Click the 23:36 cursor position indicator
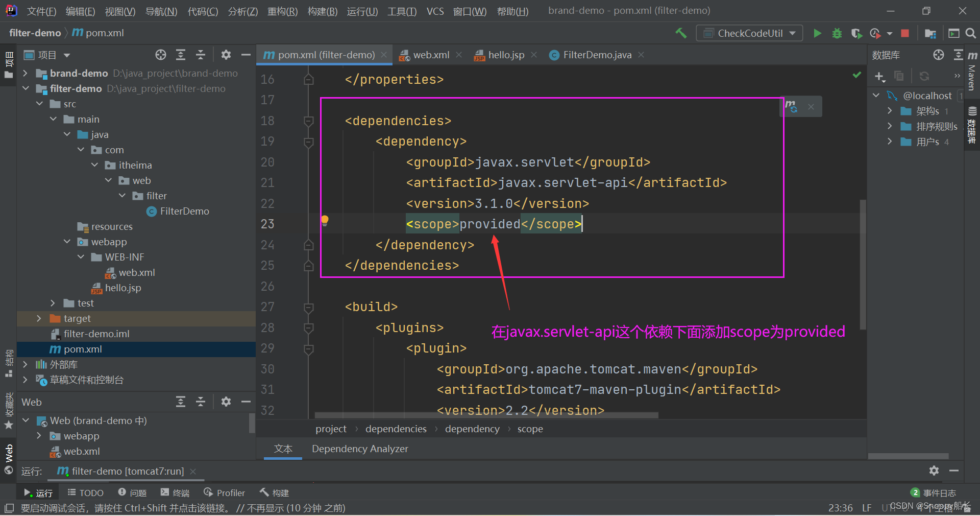 840,508
